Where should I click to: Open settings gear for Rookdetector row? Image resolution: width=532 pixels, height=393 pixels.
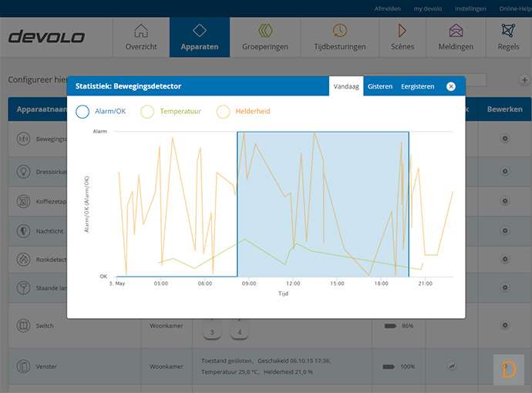[x=505, y=259]
